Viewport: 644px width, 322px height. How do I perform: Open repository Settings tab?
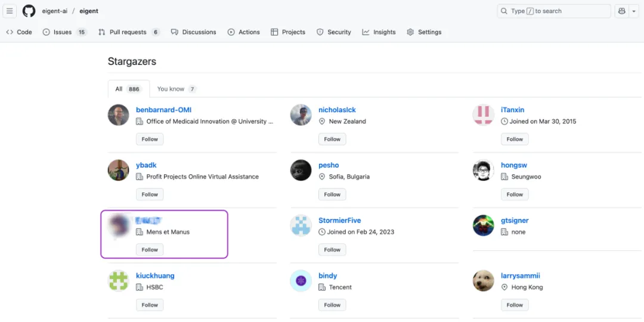(x=424, y=32)
